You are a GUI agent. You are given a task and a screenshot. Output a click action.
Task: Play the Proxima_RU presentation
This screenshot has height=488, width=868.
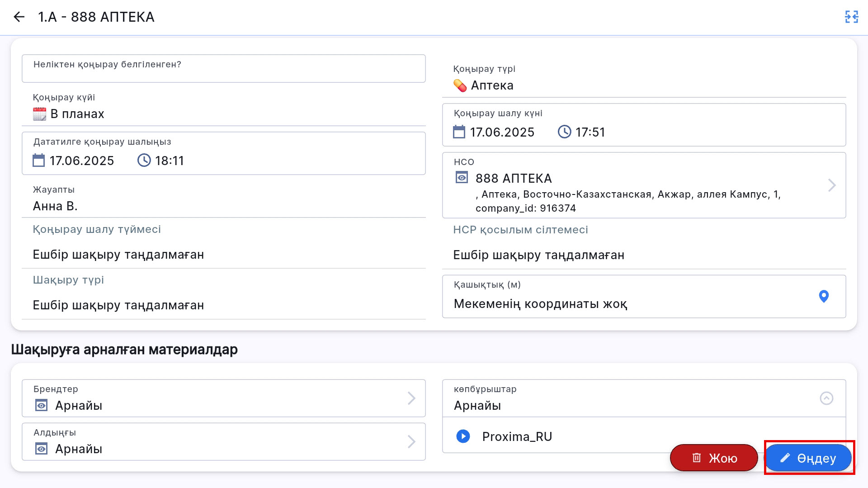[463, 436]
